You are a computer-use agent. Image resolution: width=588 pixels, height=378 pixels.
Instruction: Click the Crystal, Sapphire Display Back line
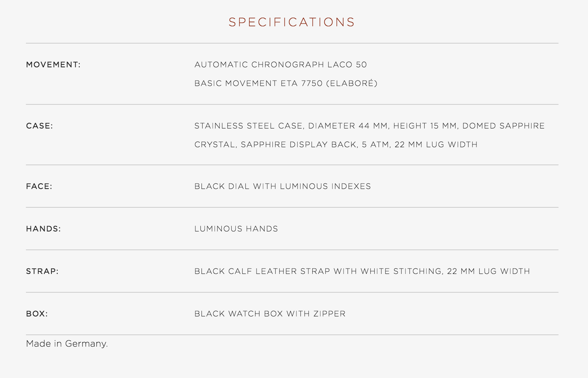click(x=336, y=145)
